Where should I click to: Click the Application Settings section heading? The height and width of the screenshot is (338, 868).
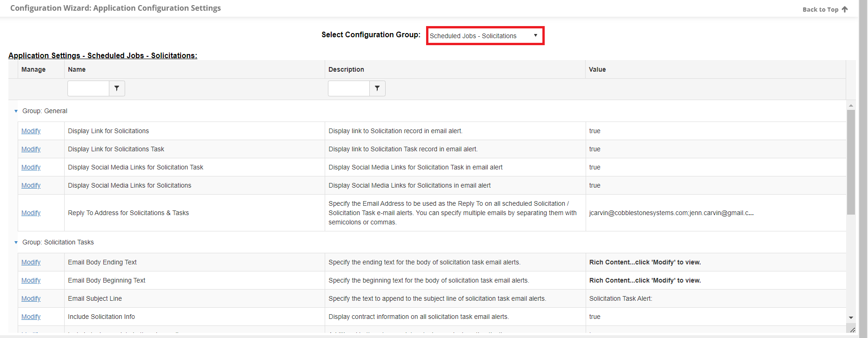click(x=103, y=55)
